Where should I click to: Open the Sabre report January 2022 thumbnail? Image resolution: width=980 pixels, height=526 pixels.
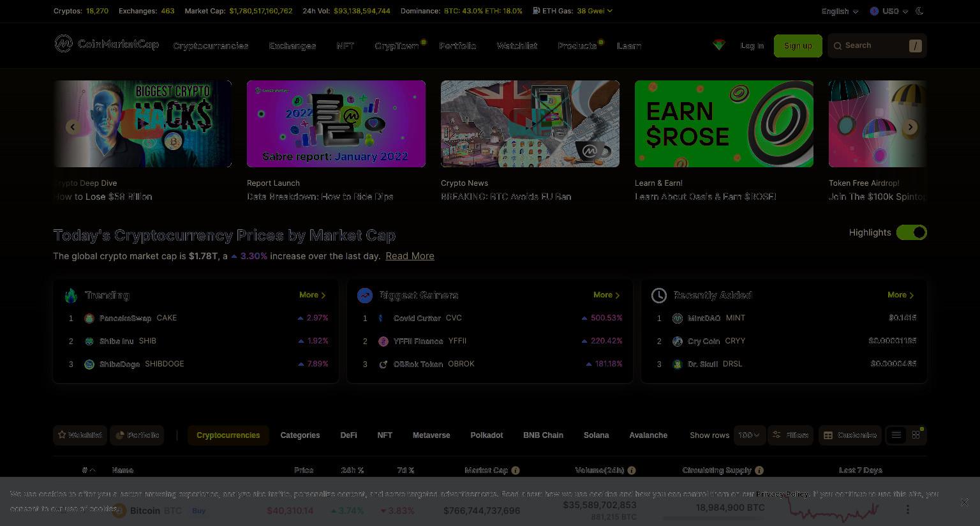point(336,124)
